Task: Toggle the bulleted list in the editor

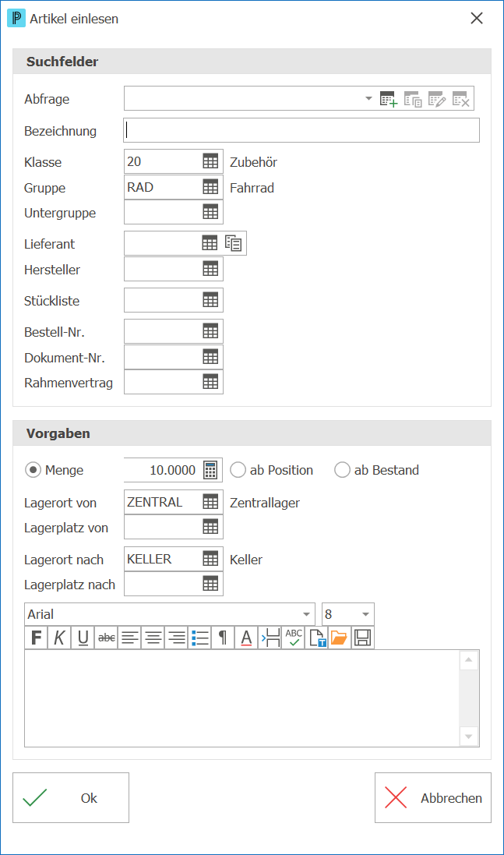Action: pos(200,638)
